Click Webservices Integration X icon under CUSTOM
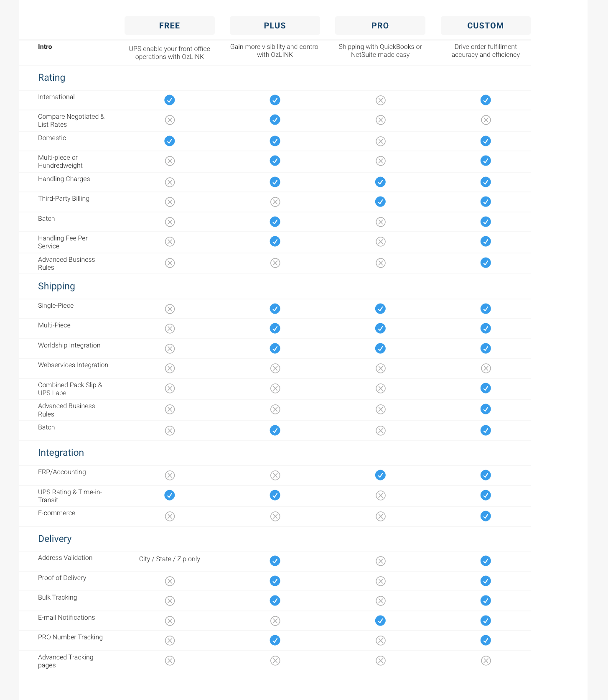Screen dimensions: 608x700 click(486, 368)
